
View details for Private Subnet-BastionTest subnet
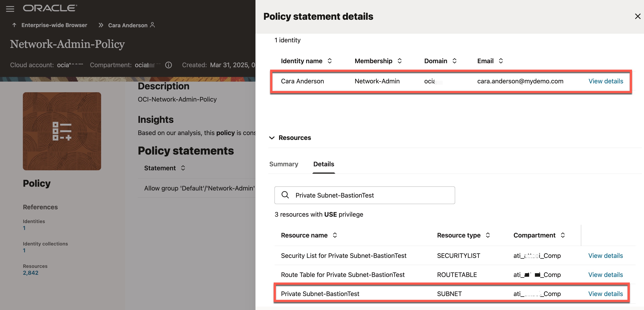tap(605, 294)
